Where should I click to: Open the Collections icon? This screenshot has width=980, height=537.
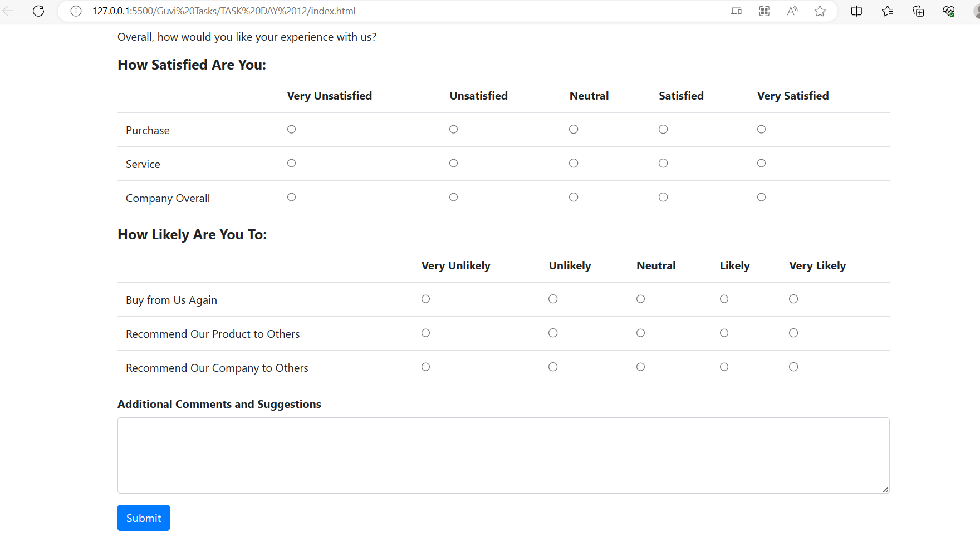click(918, 11)
